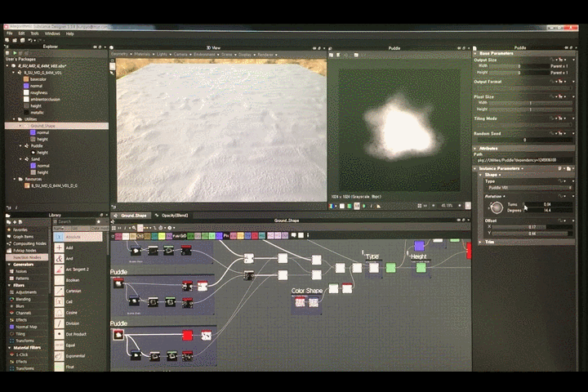Click the Color Shape frame's left node
588x392 pixels.
(300, 302)
